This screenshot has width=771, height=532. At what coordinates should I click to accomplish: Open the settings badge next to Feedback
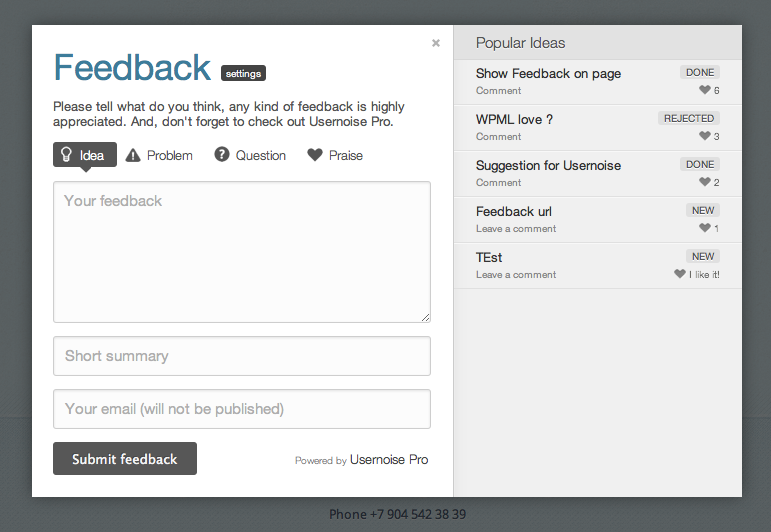click(x=243, y=73)
